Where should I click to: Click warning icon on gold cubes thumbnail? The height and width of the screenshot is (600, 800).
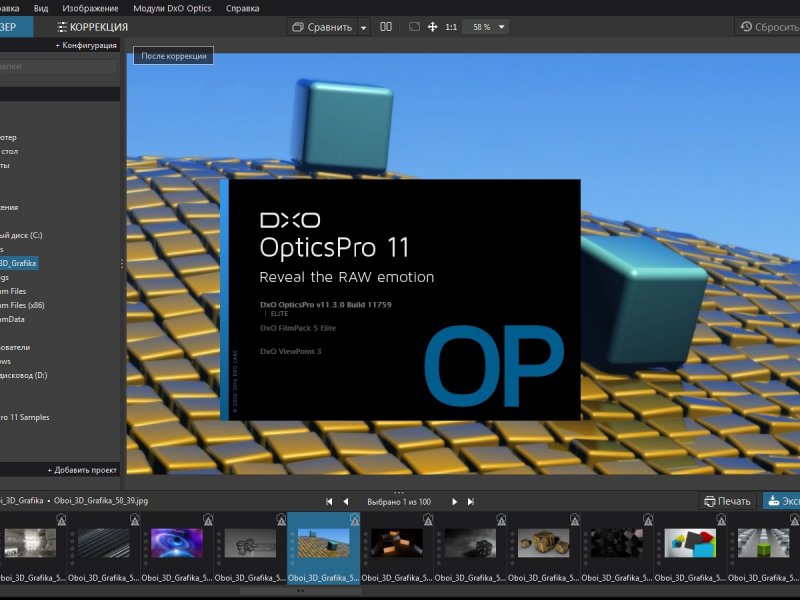574,519
